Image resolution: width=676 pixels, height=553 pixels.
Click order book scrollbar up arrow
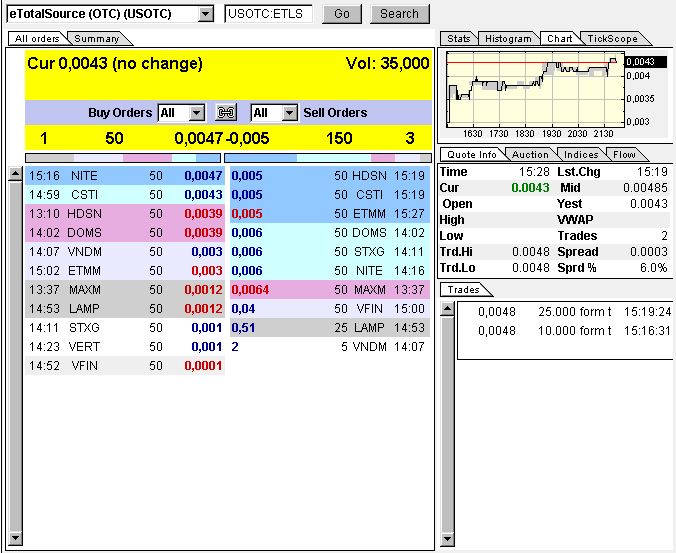tap(16, 174)
